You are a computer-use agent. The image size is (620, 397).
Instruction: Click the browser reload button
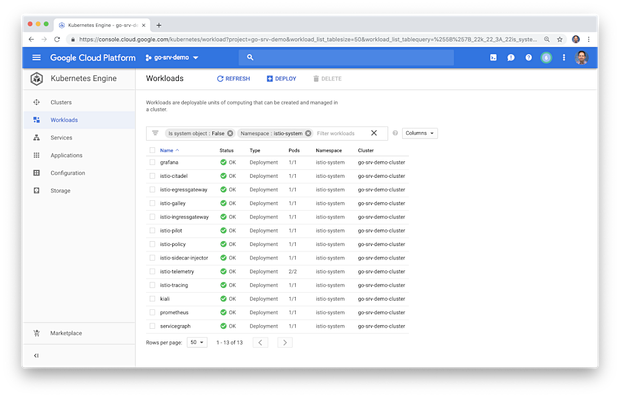tap(57, 39)
